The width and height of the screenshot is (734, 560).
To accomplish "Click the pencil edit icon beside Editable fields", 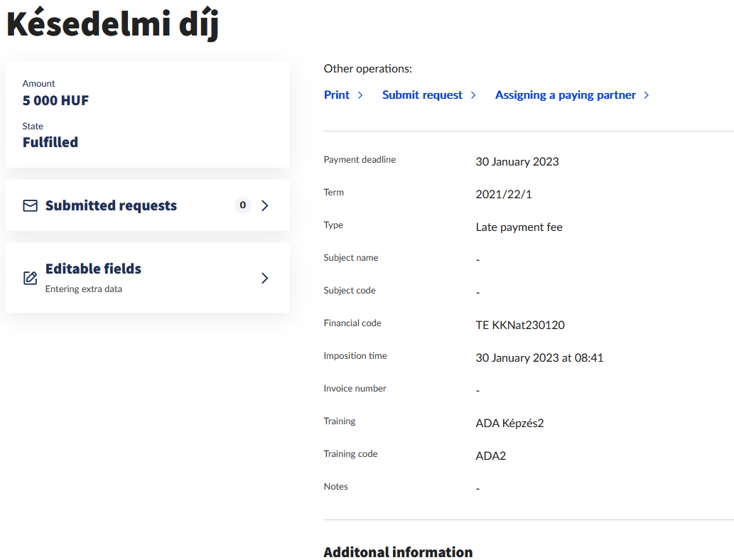I will (x=30, y=278).
